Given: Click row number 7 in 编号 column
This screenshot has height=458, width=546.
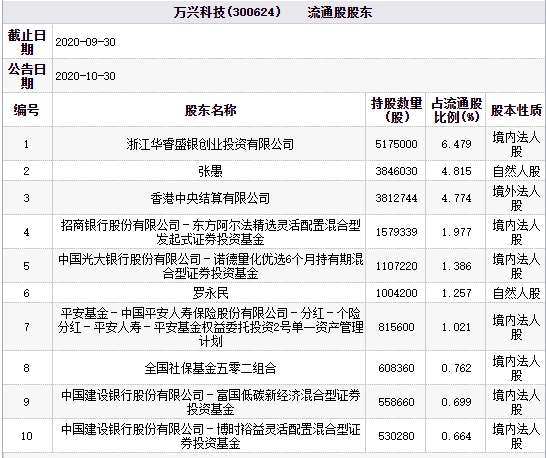Looking at the screenshot, I should (x=26, y=327).
